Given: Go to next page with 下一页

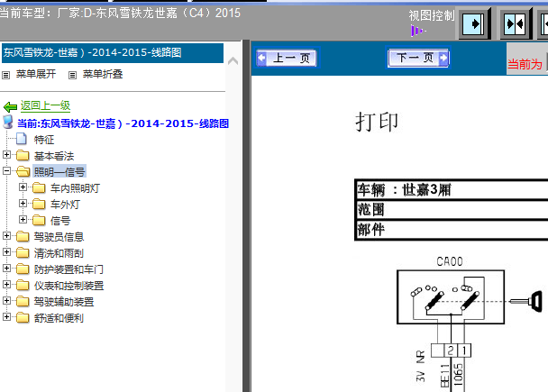Looking at the screenshot, I should [x=418, y=58].
